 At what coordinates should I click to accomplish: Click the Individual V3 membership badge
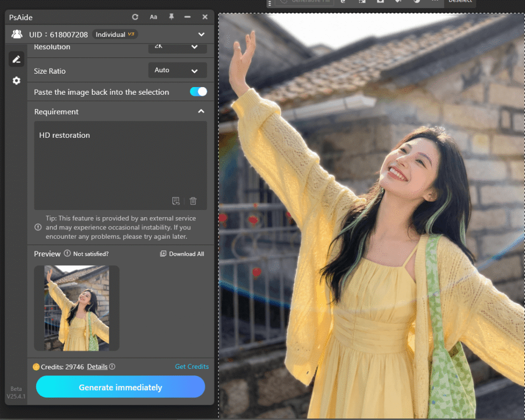pos(115,34)
